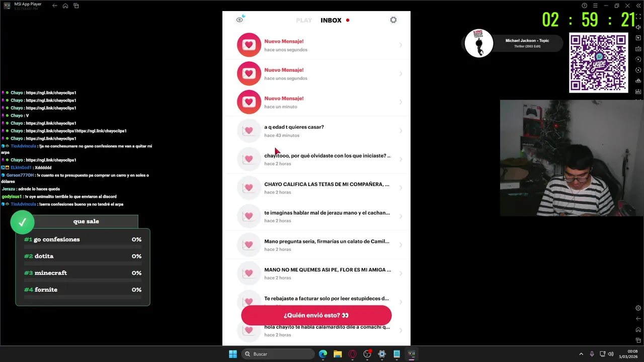
Task: Click heart icon of 'te imaginas hablar' message
Action: click(249, 216)
